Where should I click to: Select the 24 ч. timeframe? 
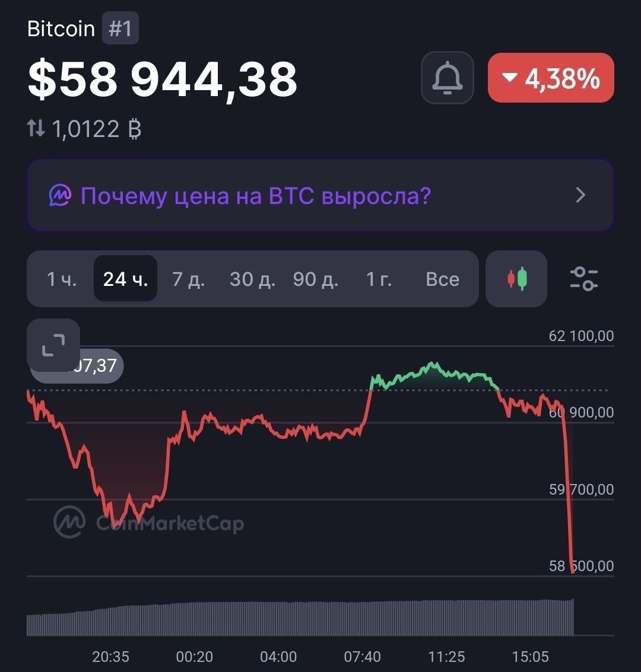click(x=125, y=279)
